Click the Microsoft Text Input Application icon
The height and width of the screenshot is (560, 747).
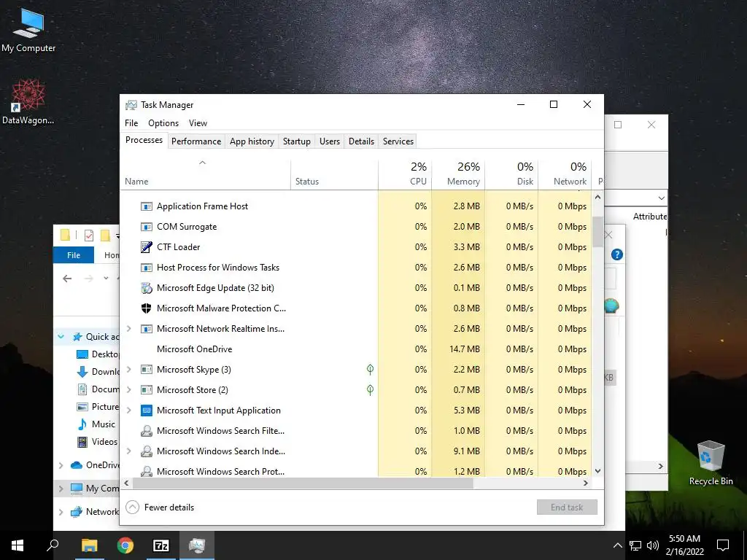[x=146, y=411]
